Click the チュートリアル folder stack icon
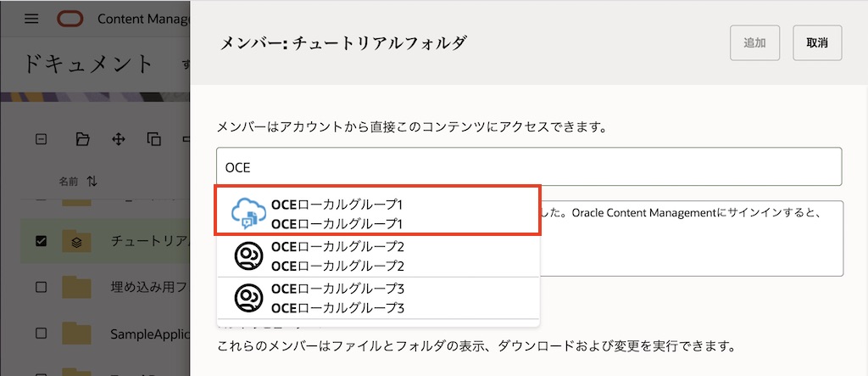Screen dimensions: 868x376 [76, 242]
